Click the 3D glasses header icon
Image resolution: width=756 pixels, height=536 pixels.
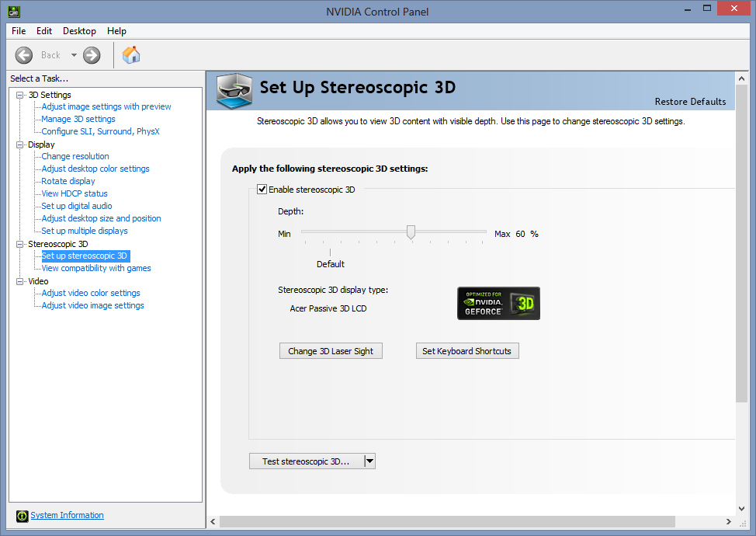234,90
